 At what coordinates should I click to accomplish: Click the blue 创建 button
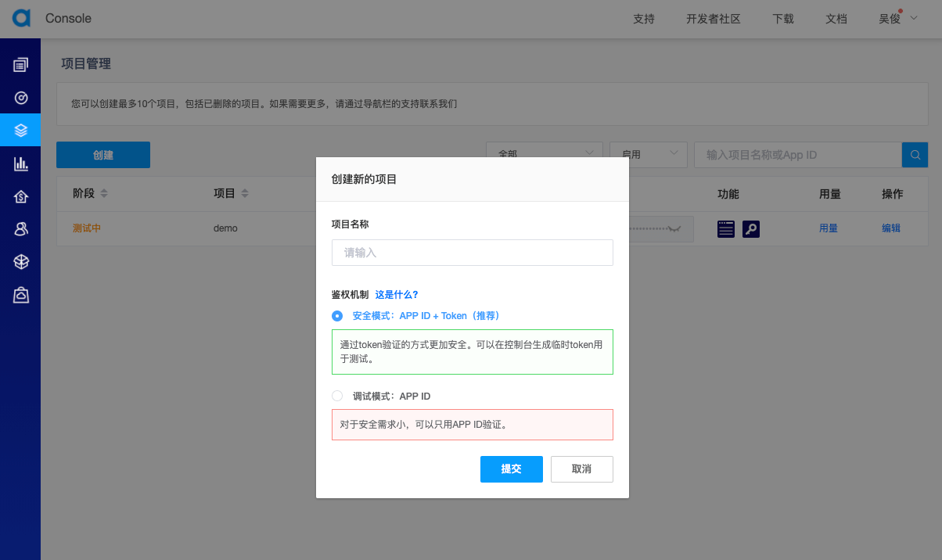[103, 155]
